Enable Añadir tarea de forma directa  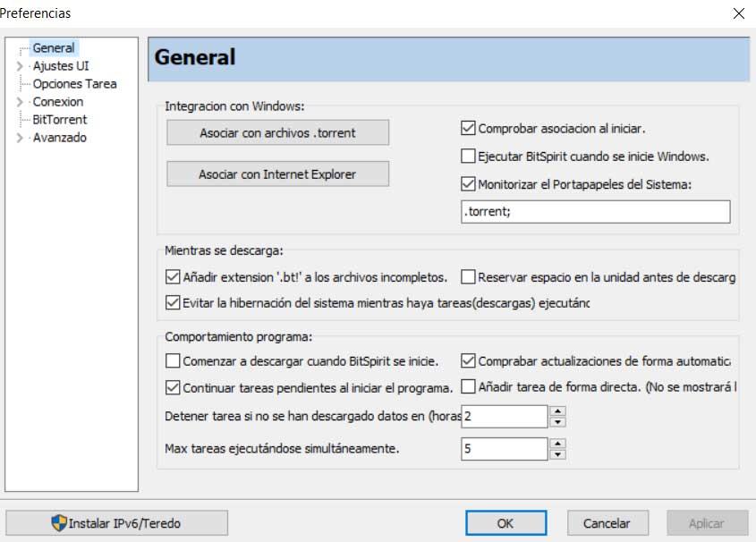(x=468, y=387)
